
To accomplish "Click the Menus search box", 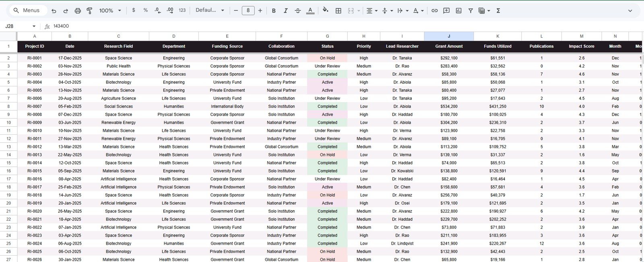I will click(27, 10).
